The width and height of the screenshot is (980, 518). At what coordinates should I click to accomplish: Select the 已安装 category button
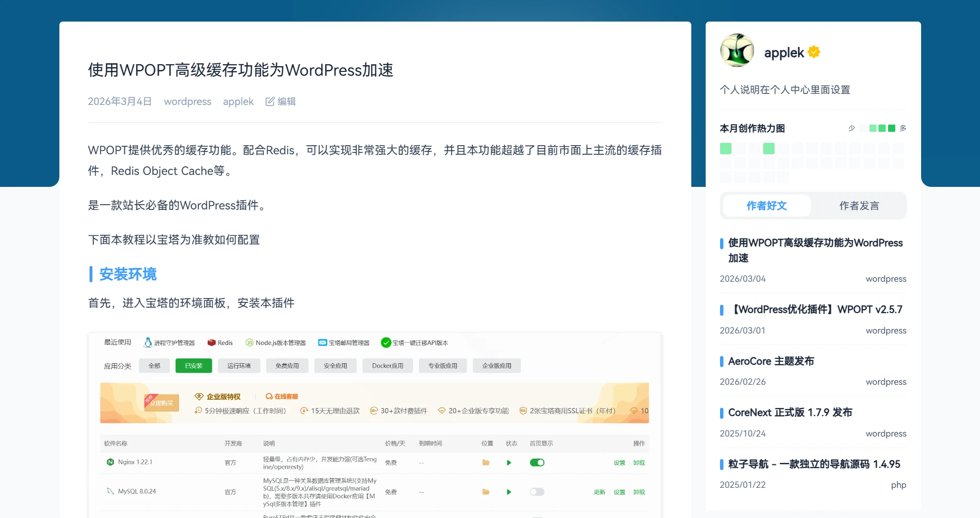tap(193, 366)
